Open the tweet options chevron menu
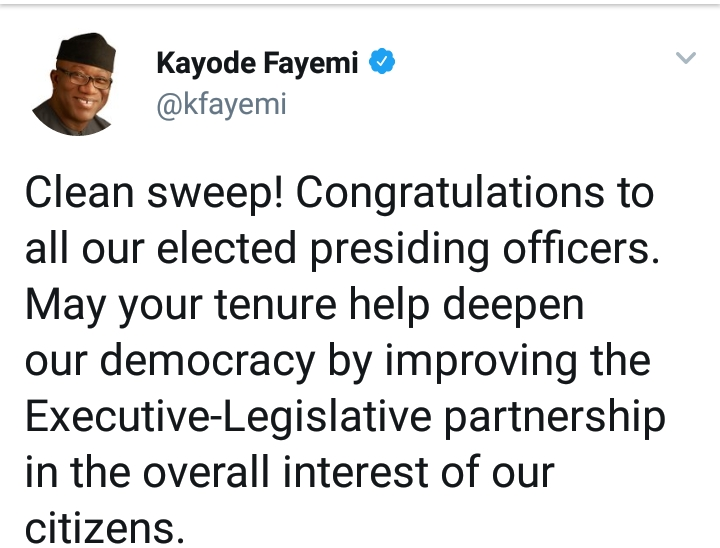 pyautogui.click(x=685, y=59)
